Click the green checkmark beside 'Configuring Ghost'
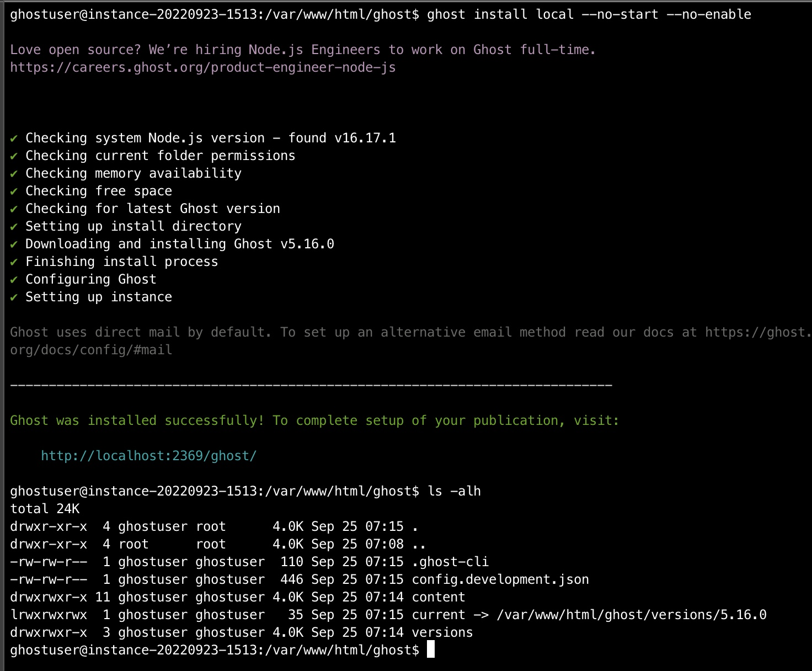812x671 pixels. pyautogui.click(x=14, y=279)
